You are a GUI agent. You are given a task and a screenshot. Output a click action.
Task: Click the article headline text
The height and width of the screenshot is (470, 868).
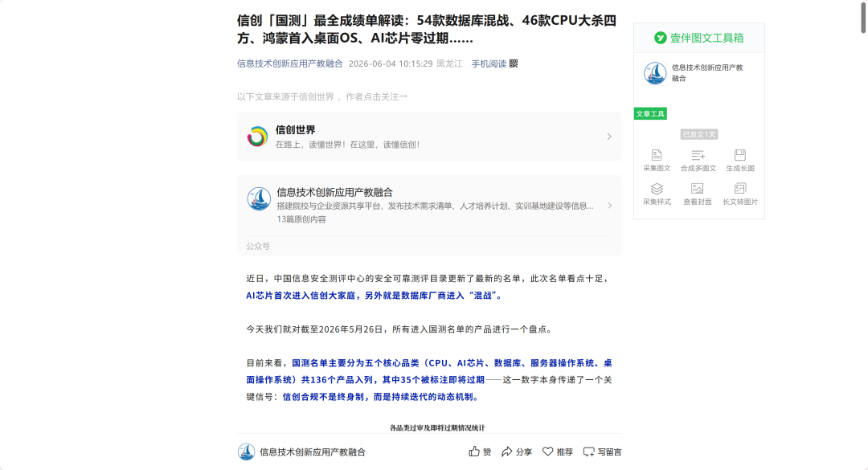(x=426, y=30)
